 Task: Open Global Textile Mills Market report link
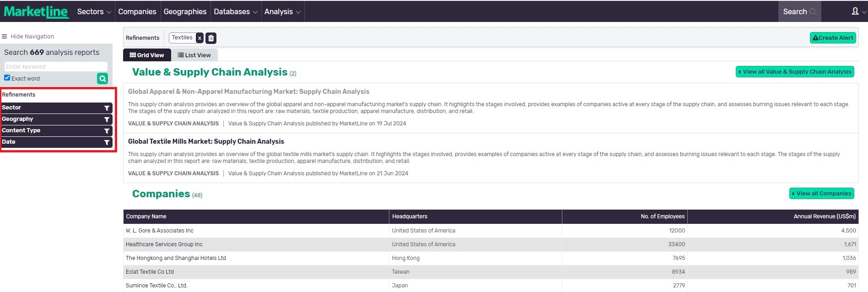206,141
